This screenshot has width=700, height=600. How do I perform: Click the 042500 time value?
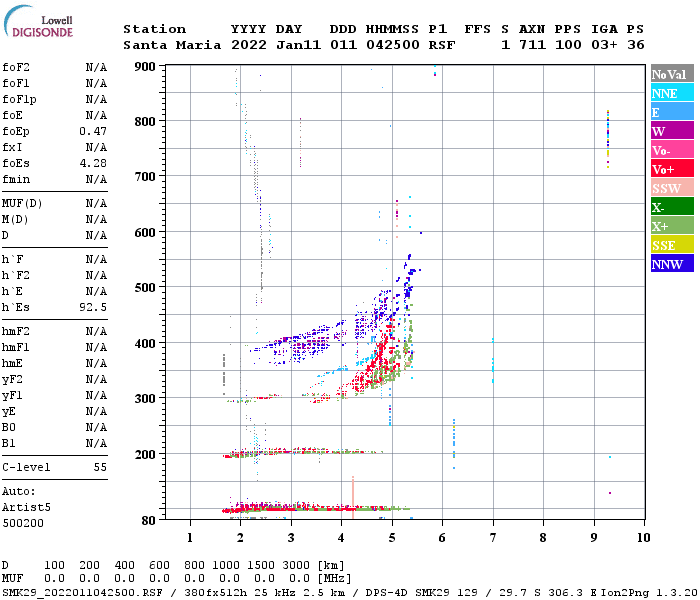(x=393, y=45)
